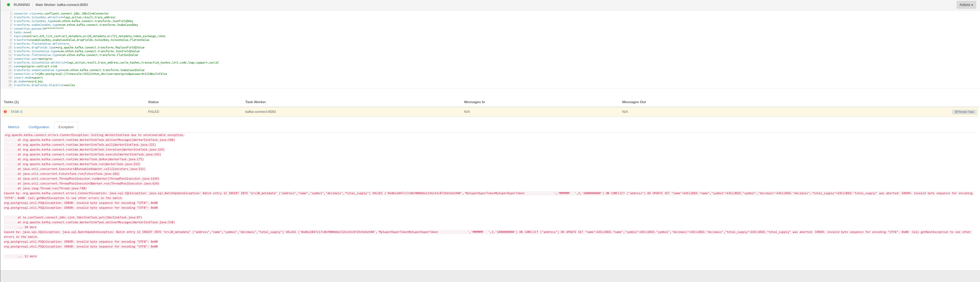Click the transforms.dropFields.type config line
This screenshot has width=980, height=282.
click(x=79, y=48)
